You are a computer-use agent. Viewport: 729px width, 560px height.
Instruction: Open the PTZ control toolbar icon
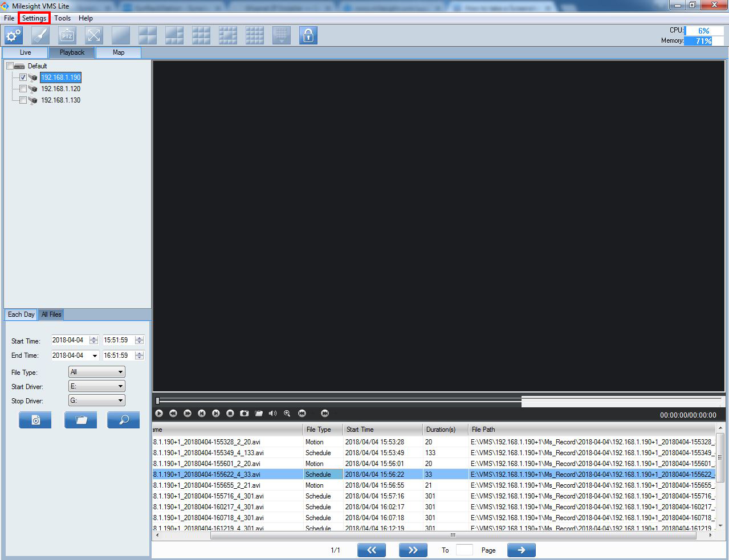click(67, 35)
